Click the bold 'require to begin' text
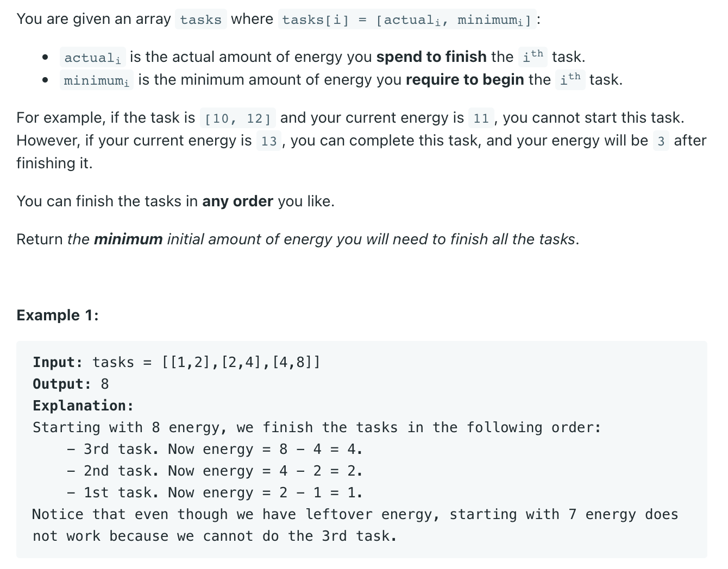The image size is (728, 569). tap(465, 80)
